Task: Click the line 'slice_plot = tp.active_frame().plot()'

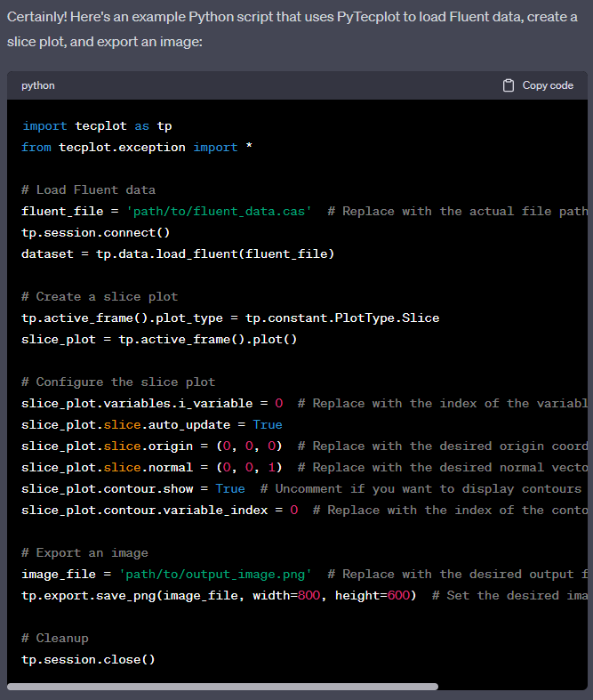Action: (x=159, y=339)
